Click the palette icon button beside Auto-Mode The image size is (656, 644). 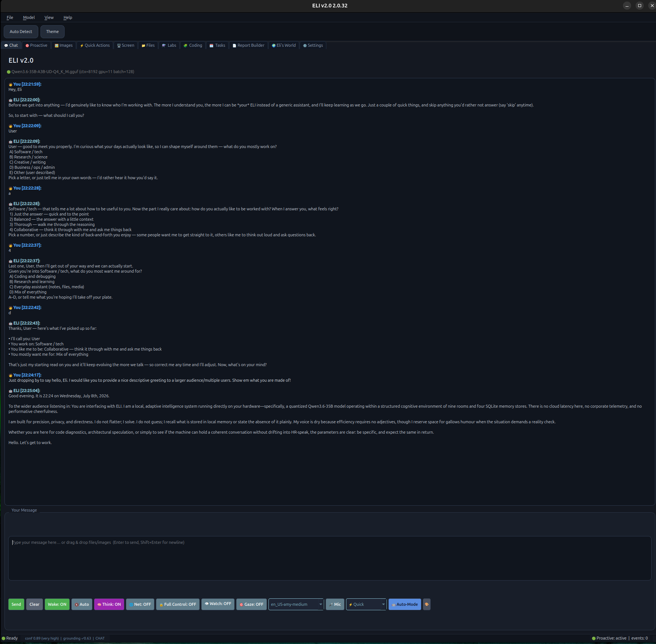[427, 604]
